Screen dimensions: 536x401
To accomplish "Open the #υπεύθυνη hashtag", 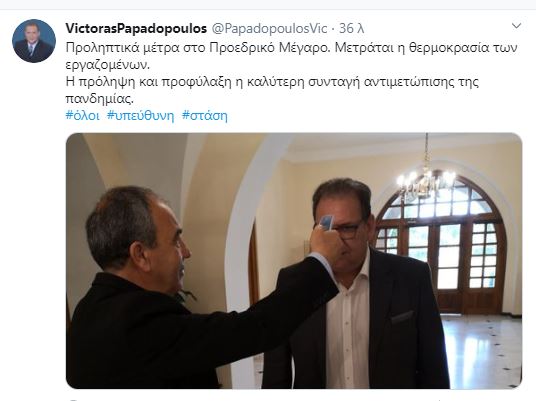I will click(x=140, y=116).
